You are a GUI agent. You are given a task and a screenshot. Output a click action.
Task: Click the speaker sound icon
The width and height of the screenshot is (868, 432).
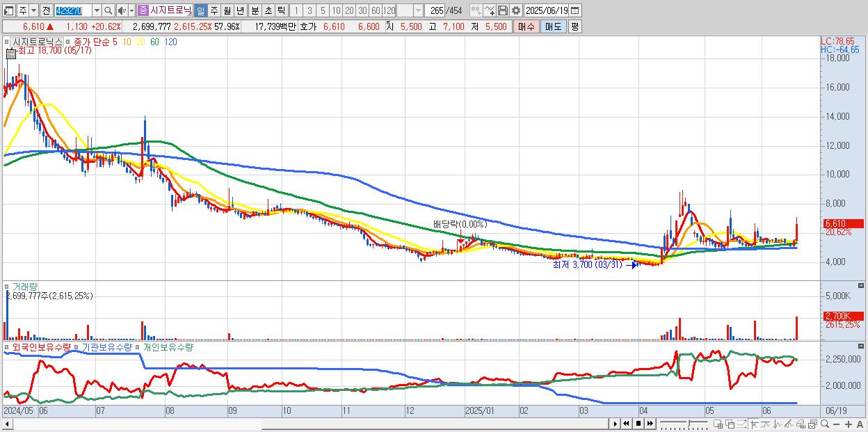pos(122,10)
